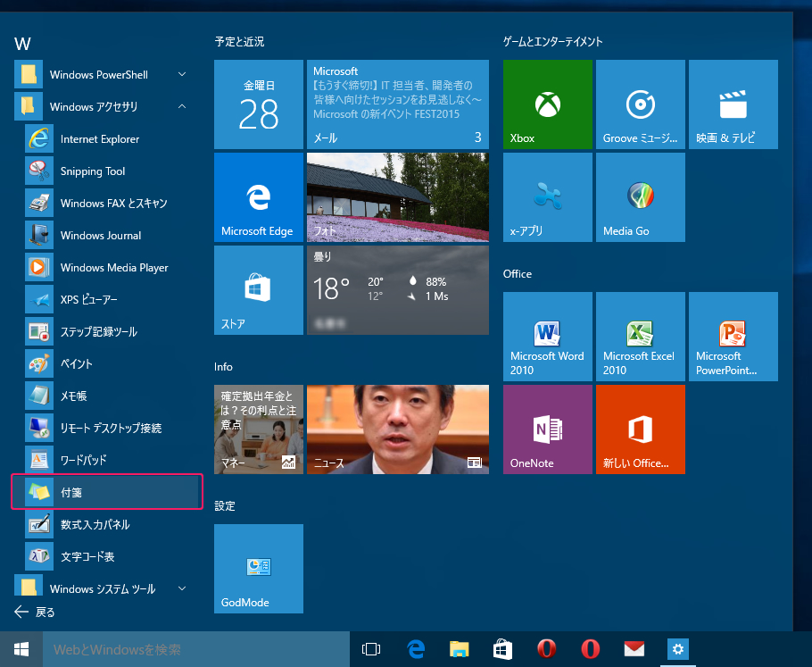The width and height of the screenshot is (812, 667).
Task: Launch ペイント paint palette icon
Action: [x=39, y=363]
